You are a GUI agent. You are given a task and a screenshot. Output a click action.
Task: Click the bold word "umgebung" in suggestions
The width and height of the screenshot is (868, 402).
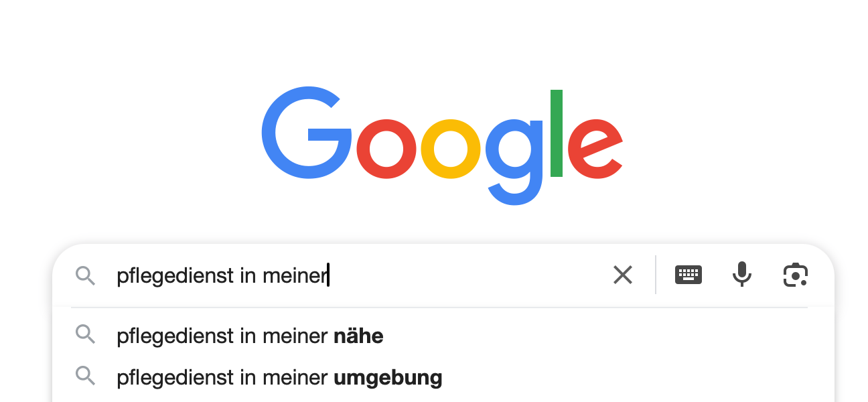click(x=388, y=377)
